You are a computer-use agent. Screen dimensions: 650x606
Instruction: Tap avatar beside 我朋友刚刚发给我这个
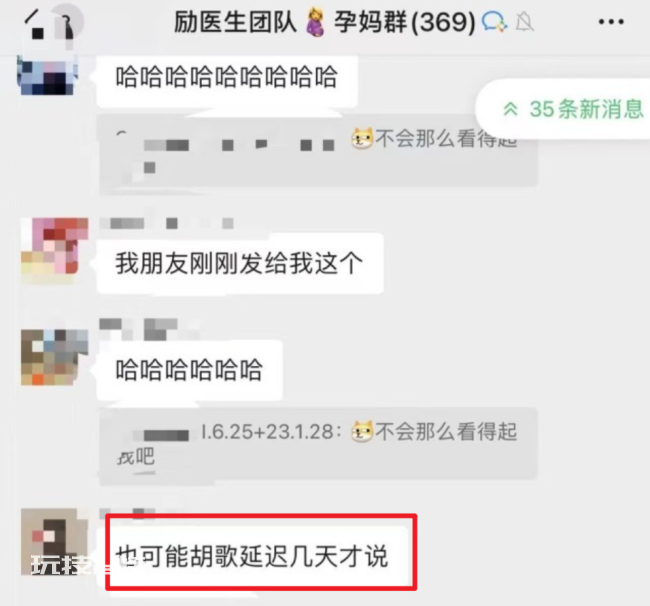coord(55,250)
